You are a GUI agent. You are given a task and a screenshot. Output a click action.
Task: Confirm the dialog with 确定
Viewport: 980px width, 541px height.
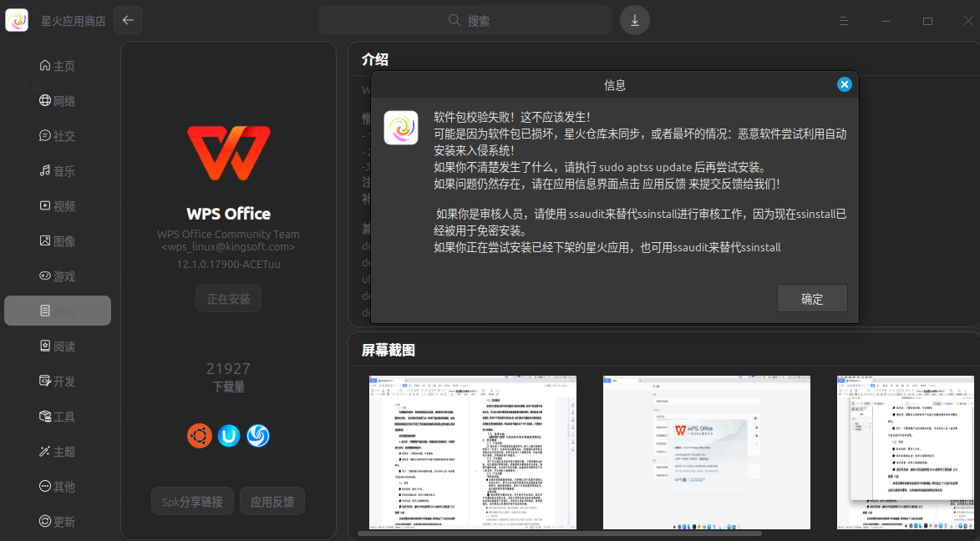812,299
